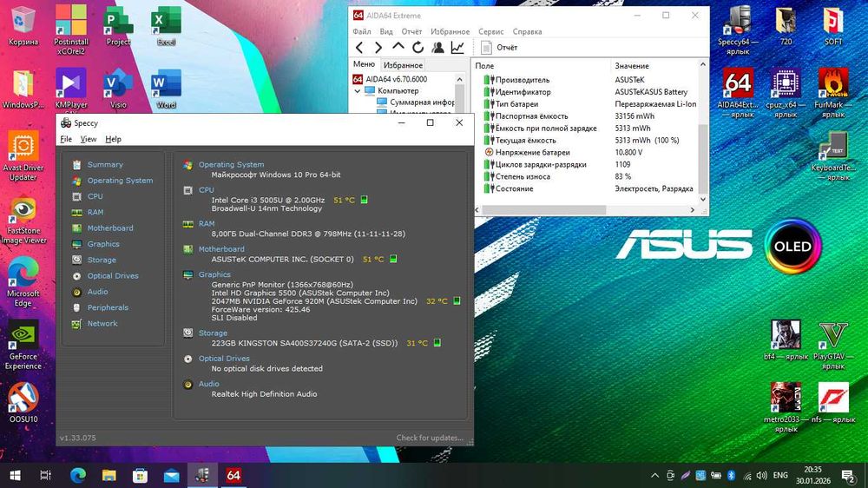Open the Вид menu in AIDA64
The height and width of the screenshot is (488, 868).
[386, 31]
